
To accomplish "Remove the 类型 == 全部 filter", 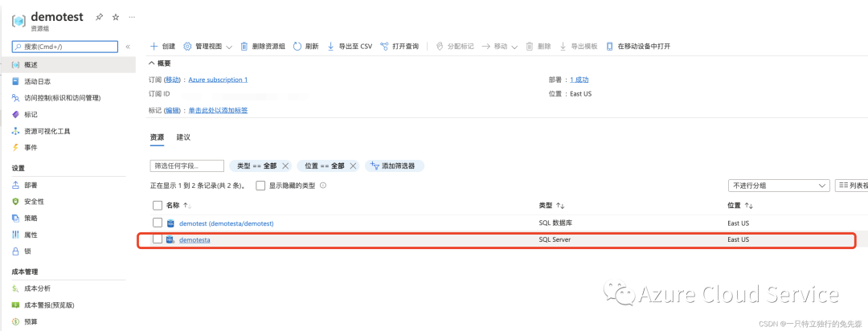I will coord(285,165).
